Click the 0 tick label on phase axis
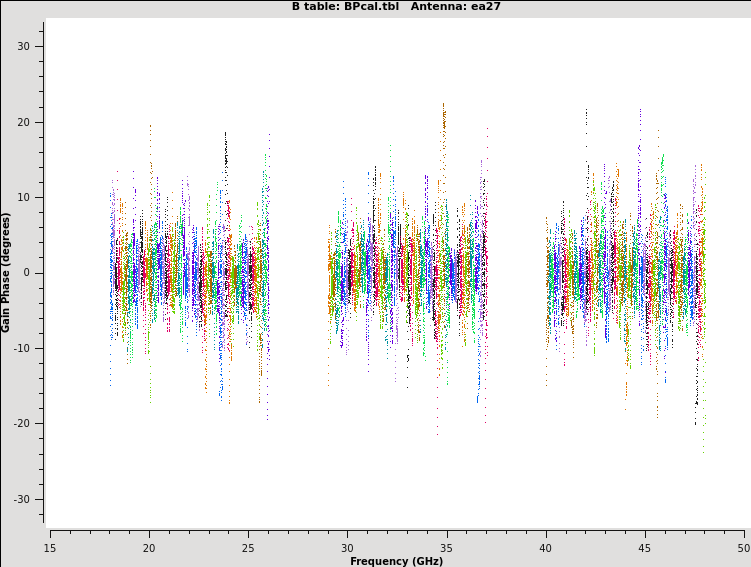The height and width of the screenshot is (567, 751). [28, 273]
